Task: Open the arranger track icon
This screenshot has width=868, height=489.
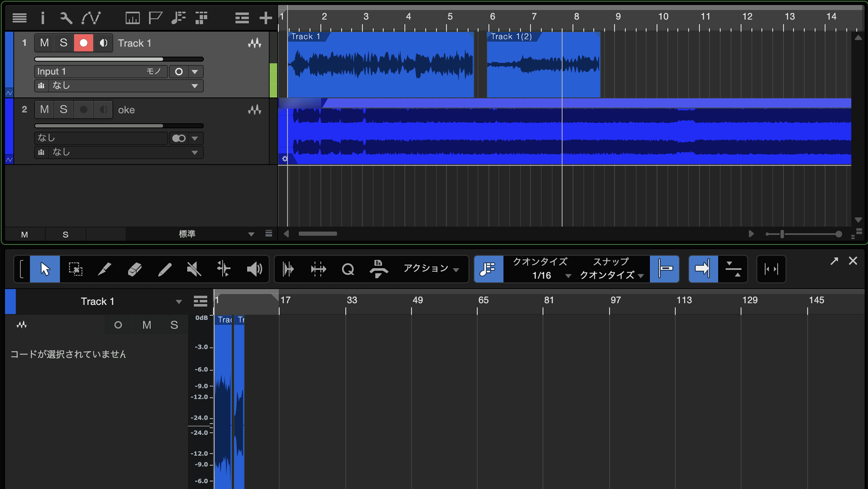Action: coord(201,18)
